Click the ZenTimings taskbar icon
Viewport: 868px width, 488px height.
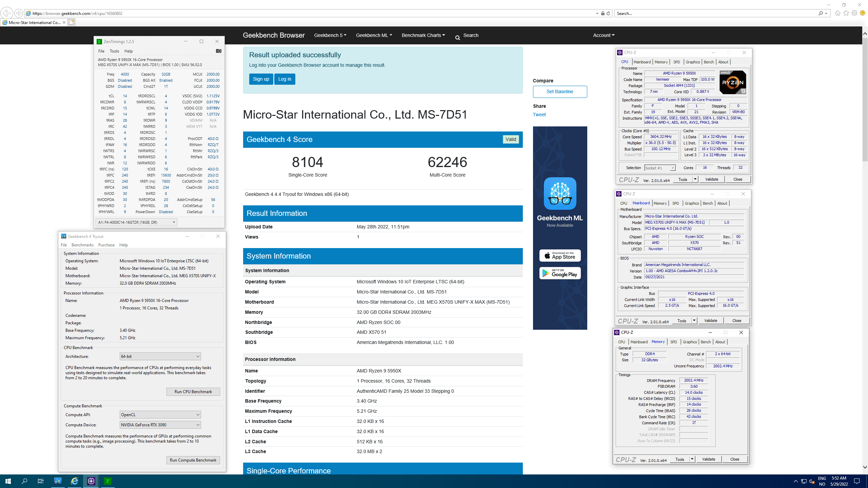pos(107,481)
